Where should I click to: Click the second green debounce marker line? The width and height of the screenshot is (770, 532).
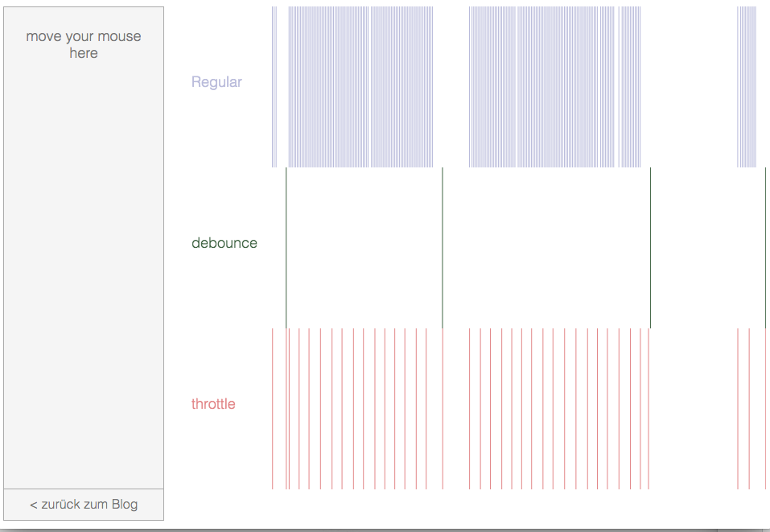443,248
